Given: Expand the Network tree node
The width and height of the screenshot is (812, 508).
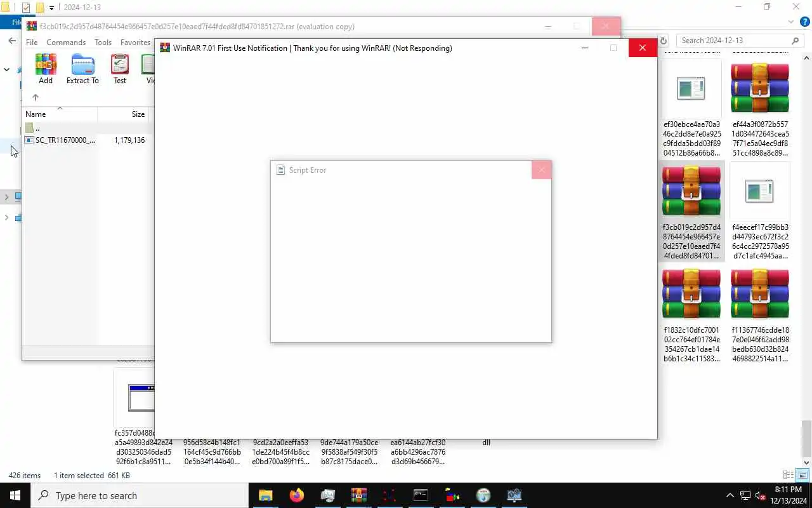Looking at the screenshot, I should [6, 218].
